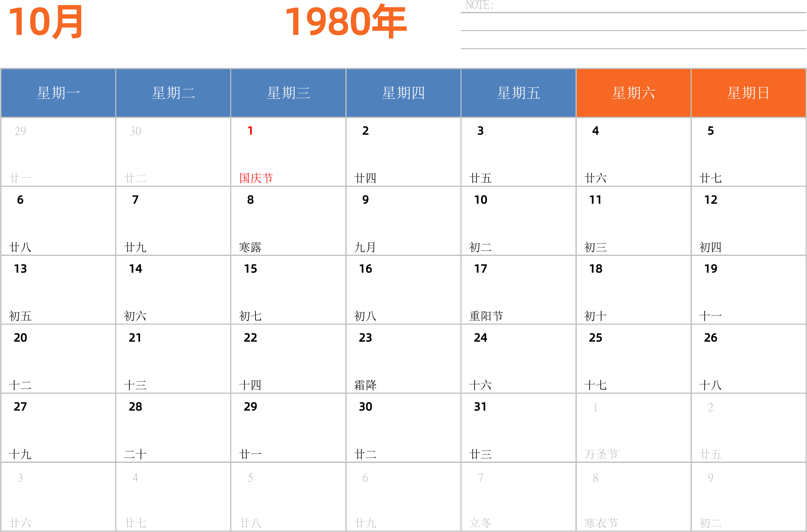Click the 星期五 column header

518,93
